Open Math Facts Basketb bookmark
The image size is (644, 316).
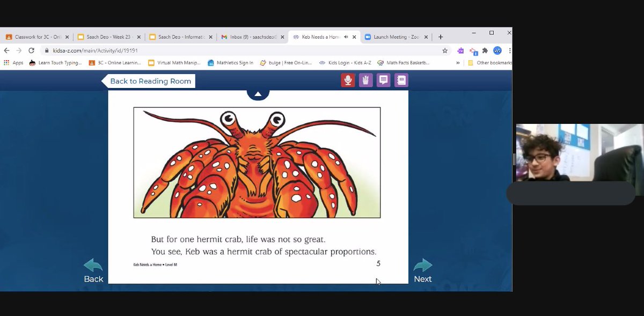(x=404, y=63)
